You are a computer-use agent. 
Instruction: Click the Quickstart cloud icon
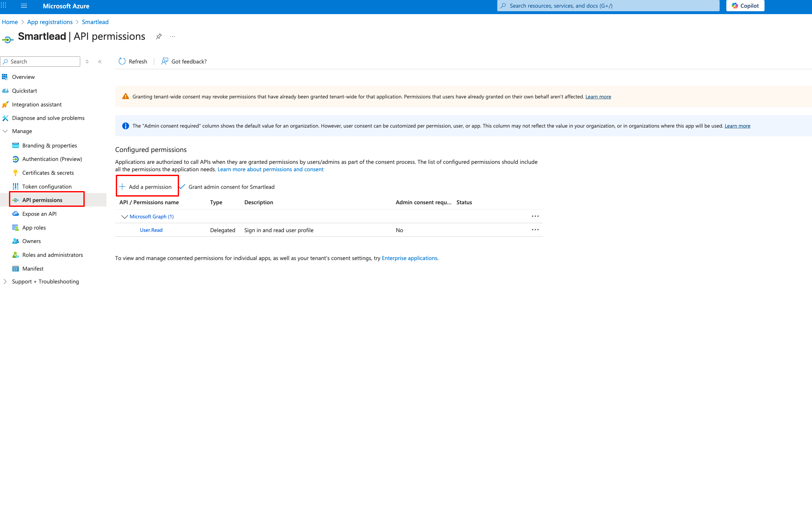[x=5, y=91]
